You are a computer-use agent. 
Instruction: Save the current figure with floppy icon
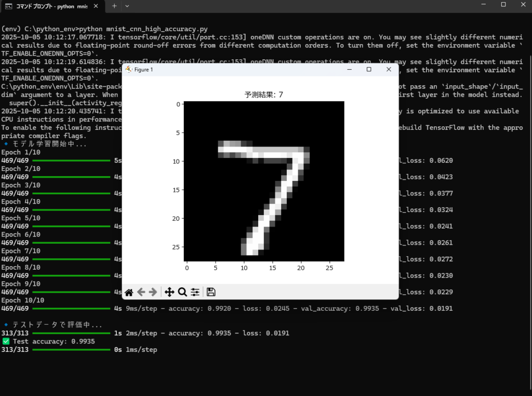click(211, 292)
